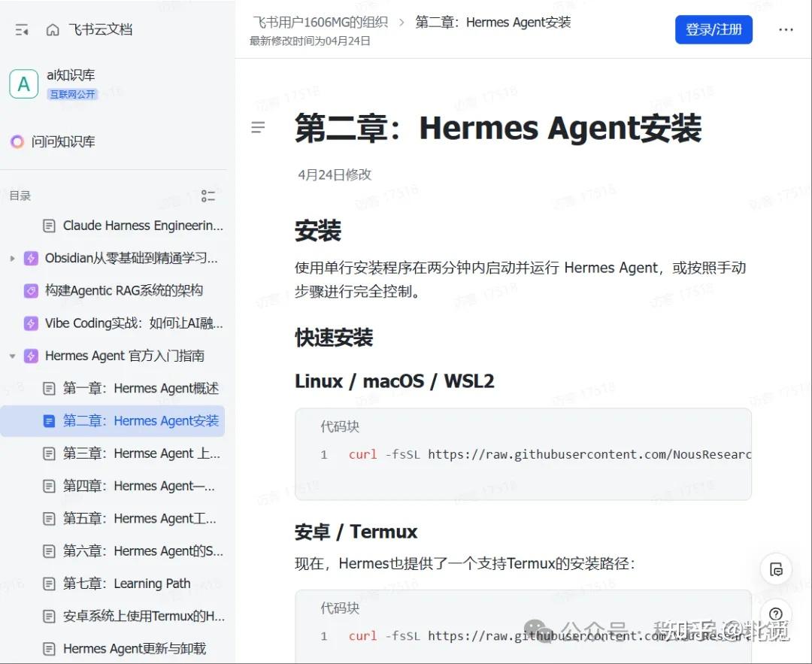Click the icon of 构建Agentic RAG系统的架构
Viewport: 812px width, 664px height.
31,290
